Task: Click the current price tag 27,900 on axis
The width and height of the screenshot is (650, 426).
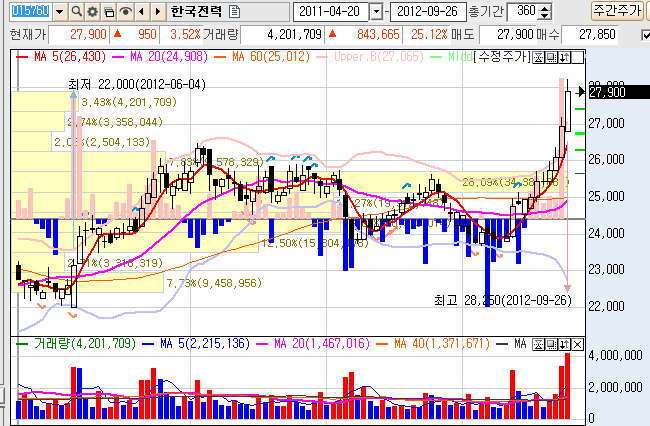Action: [618, 92]
